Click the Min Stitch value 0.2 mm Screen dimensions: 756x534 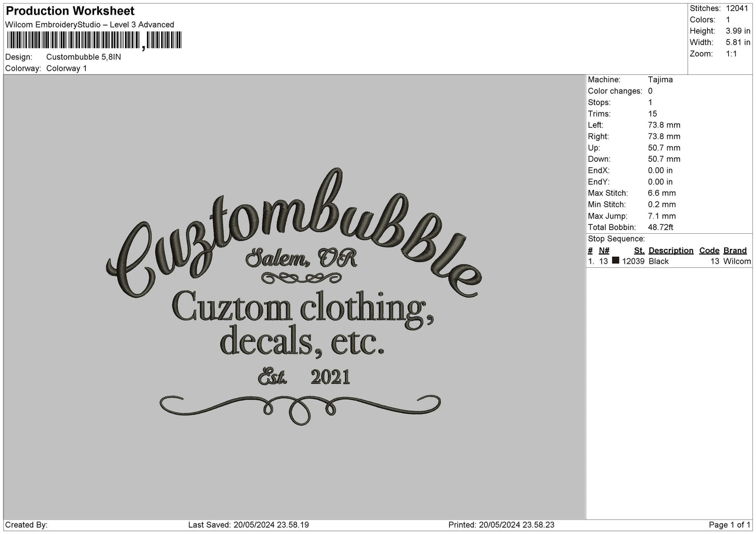(662, 204)
